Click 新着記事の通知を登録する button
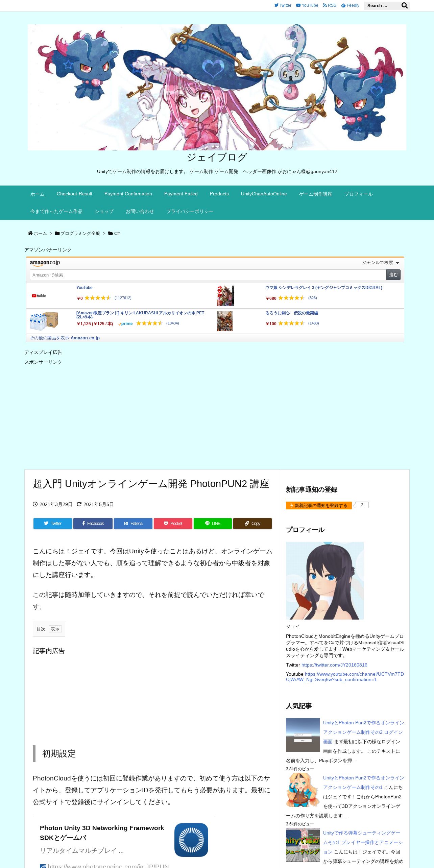Image resolution: width=434 pixels, height=868 pixels. 319,505
